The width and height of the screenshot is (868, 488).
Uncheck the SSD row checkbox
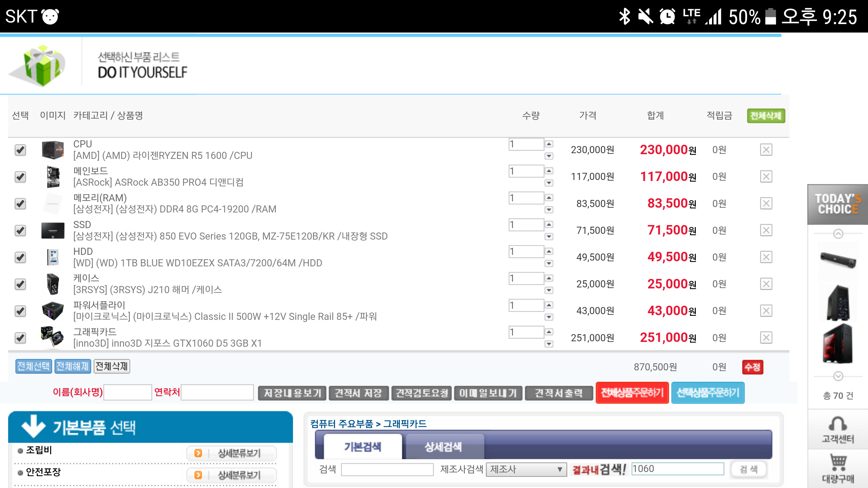pyautogui.click(x=20, y=230)
